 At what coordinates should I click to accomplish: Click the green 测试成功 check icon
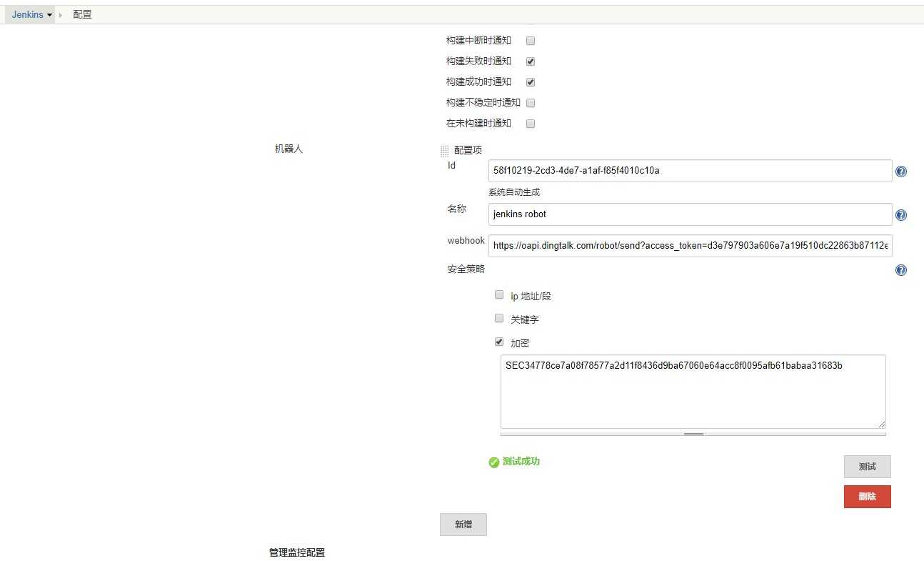coord(493,462)
